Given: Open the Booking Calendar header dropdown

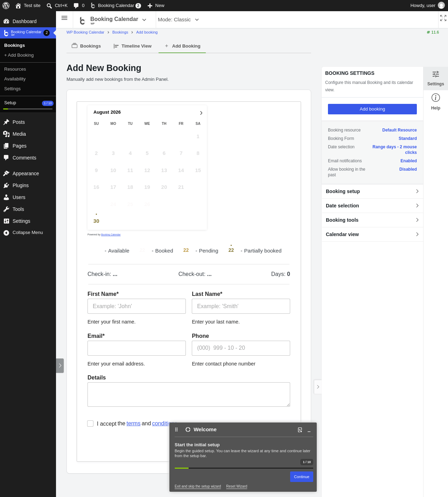Looking at the screenshot, I should pyautogui.click(x=144, y=20).
